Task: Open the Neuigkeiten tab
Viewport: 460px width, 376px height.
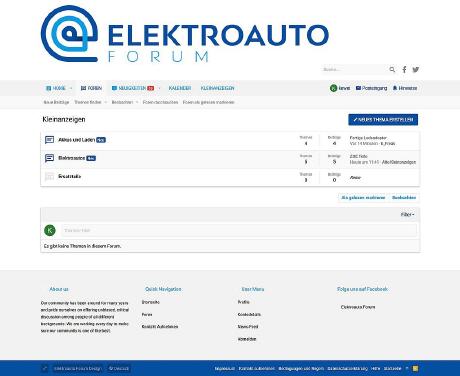Action: click(133, 88)
